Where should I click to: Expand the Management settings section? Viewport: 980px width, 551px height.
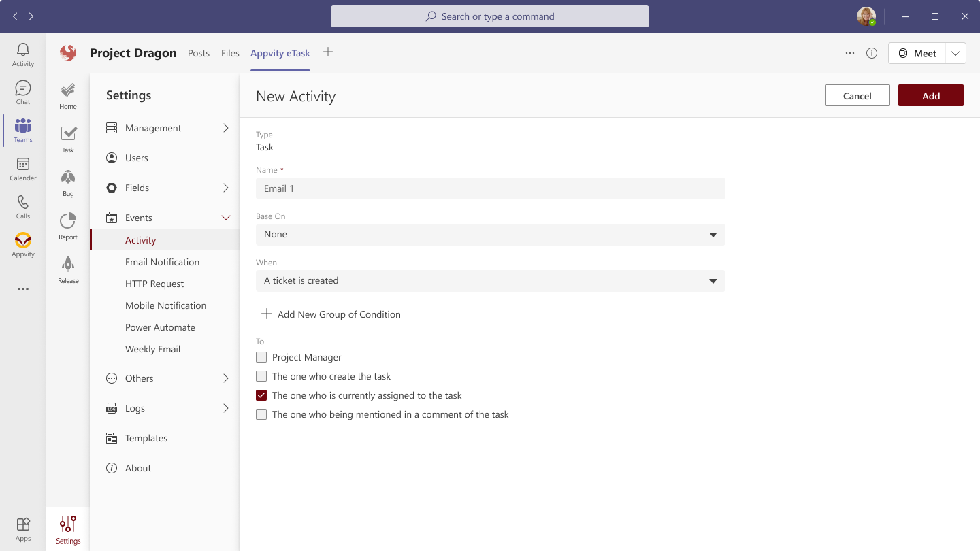point(167,128)
